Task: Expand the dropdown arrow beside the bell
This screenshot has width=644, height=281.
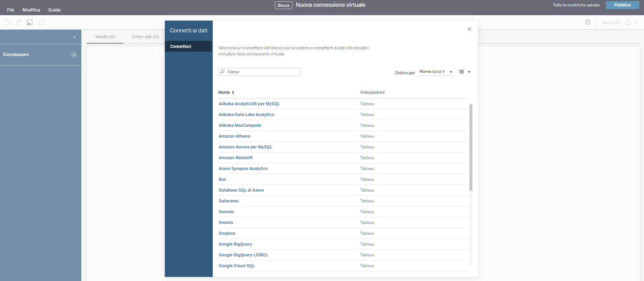Action: 637,23
